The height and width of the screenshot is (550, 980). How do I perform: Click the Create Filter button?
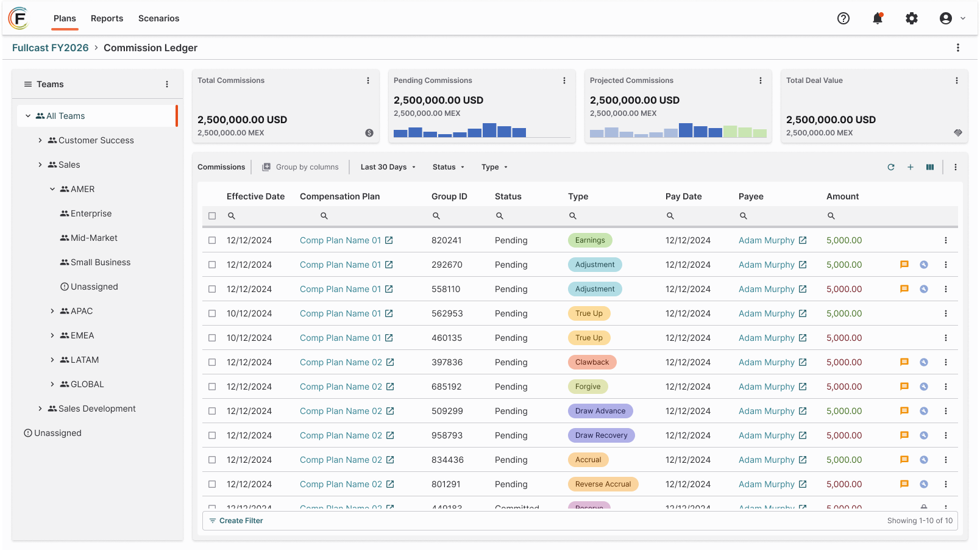pos(236,521)
